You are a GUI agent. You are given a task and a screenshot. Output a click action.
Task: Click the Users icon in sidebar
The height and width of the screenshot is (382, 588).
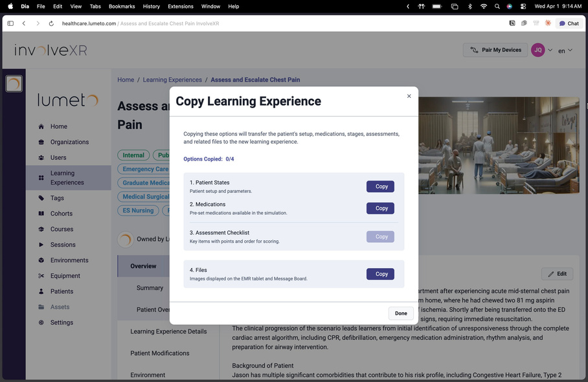[41, 157]
